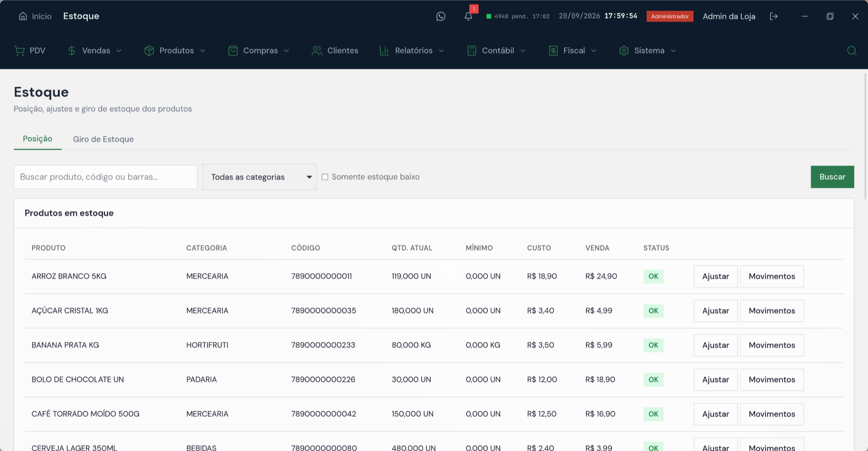Expand the Sistema menu chevron
Screen dimensions: 868x451
(673, 51)
